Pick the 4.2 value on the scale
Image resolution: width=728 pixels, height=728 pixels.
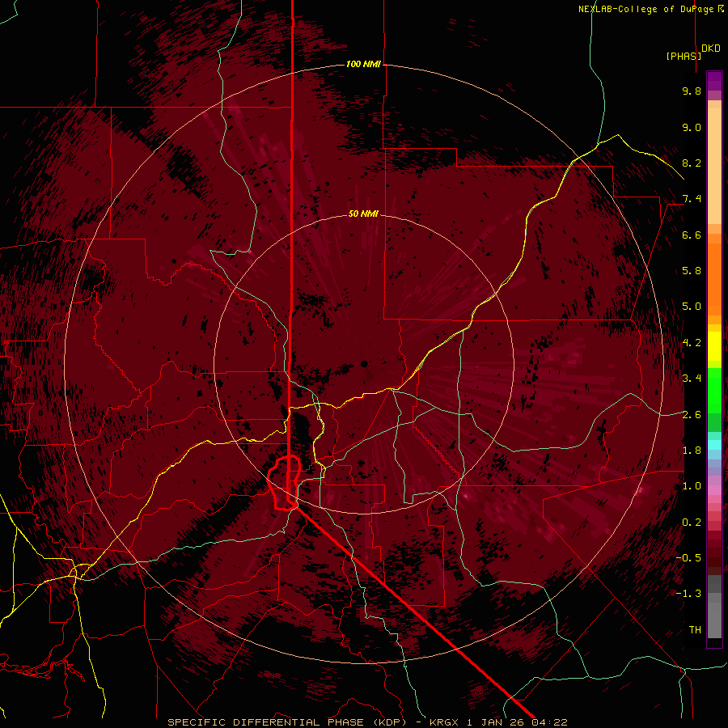(x=692, y=343)
